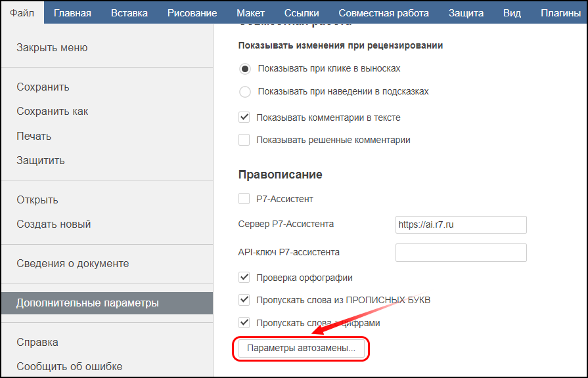Focus the API-ключ Р7-ассистента field

point(461,253)
